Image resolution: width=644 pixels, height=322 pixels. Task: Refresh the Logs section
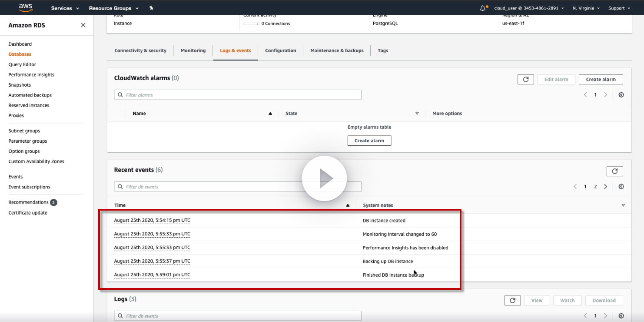pyautogui.click(x=512, y=300)
